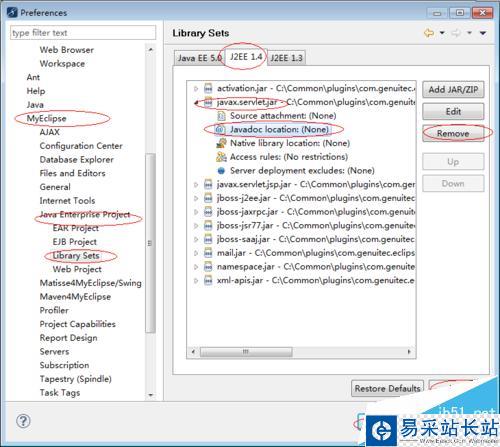
Task: Click the namespace.jar file icon
Action: [x=208, y=267]
